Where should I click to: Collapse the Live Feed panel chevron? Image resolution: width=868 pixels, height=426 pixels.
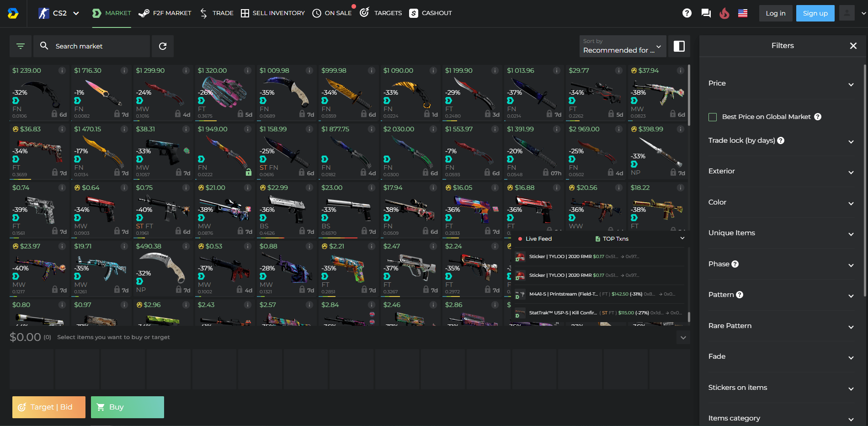(x=682, y=238)
